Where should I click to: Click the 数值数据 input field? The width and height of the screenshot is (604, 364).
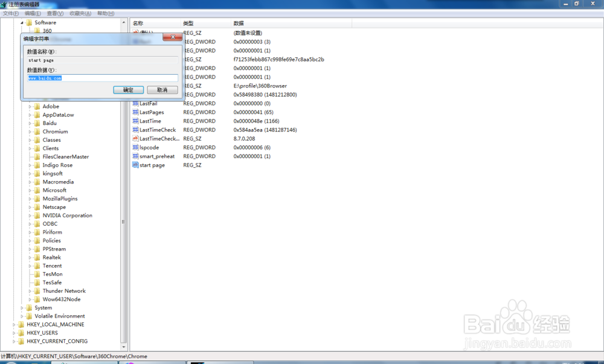pyautogui.click(x=103, y=78)
